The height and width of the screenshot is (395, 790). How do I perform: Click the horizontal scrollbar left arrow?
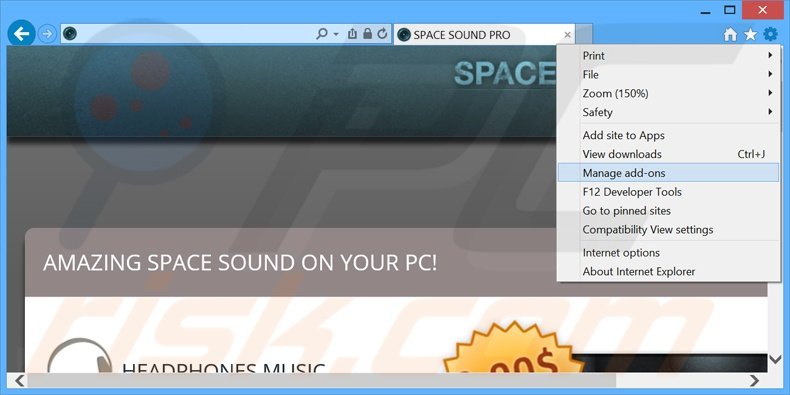click(19, 380)
